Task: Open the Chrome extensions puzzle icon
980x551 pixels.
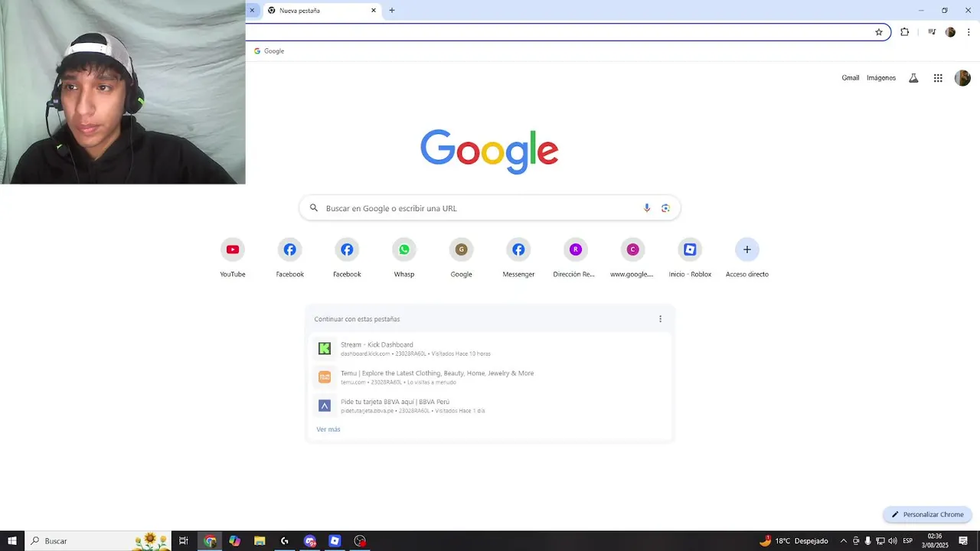Action: [904, 32]
